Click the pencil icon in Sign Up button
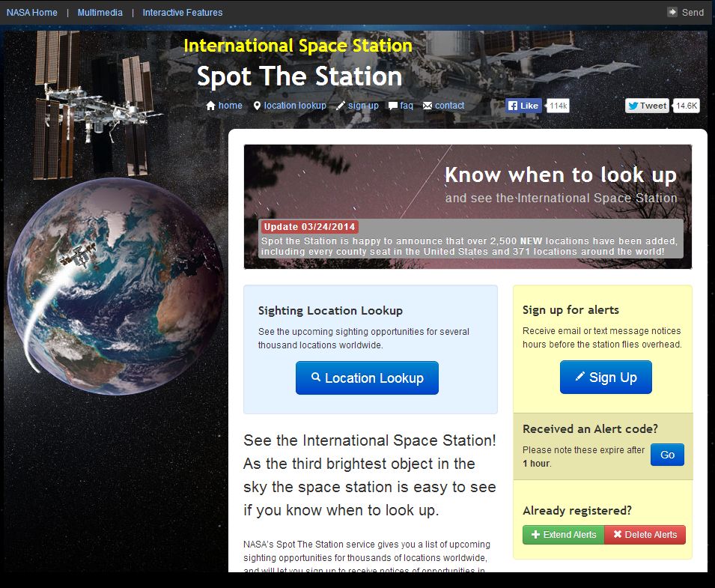 (x=579, y=376)
